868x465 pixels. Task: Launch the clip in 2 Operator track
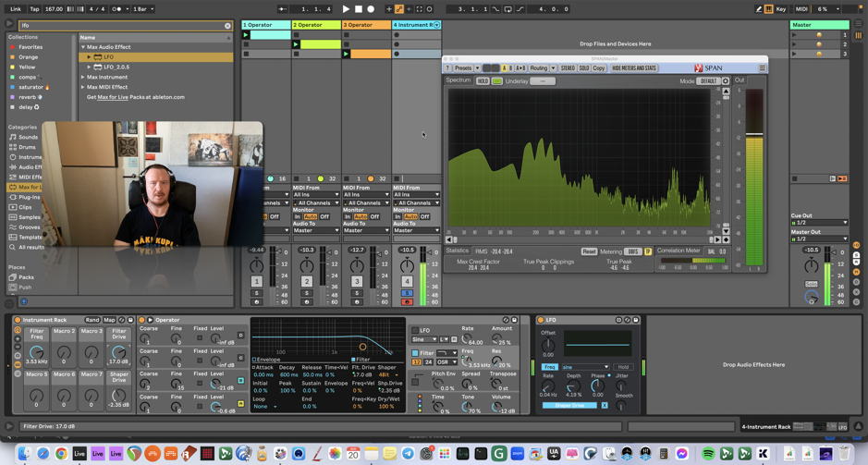point(296,44)
